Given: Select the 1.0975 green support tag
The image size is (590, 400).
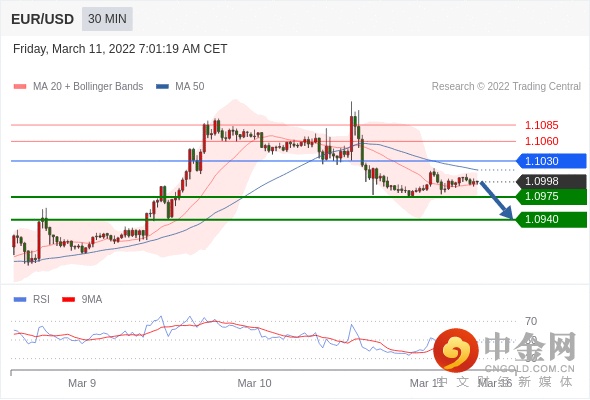Looking at the screenshot, I should [x=551, y=196].
